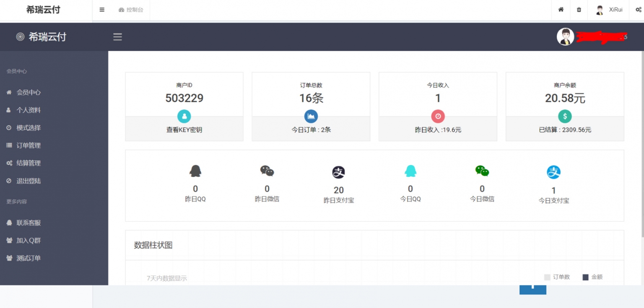Click the 测试订单 link

pyautogui.click(x=28, y=258)
